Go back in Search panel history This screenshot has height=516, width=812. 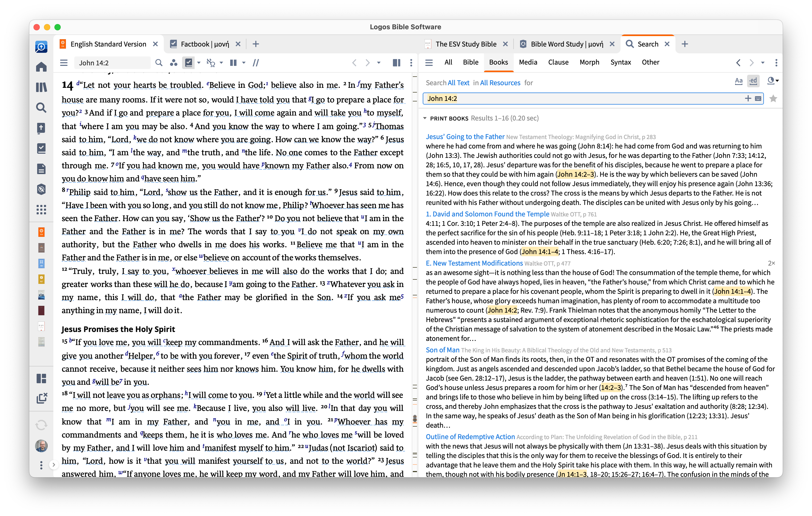coord(738,63)
